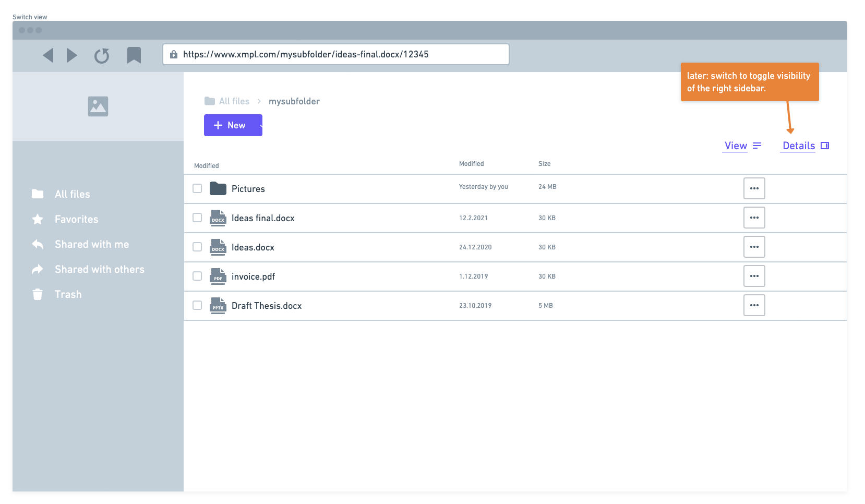Check the box for Ideas final.docx
The width and height of the screenshot is (865, 504).
tap(197, 218)
